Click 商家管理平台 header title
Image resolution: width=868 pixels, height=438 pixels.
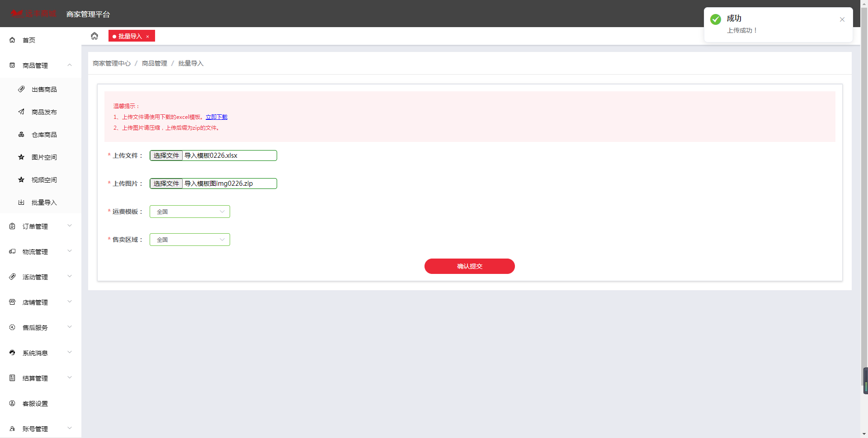click(88, 14)
